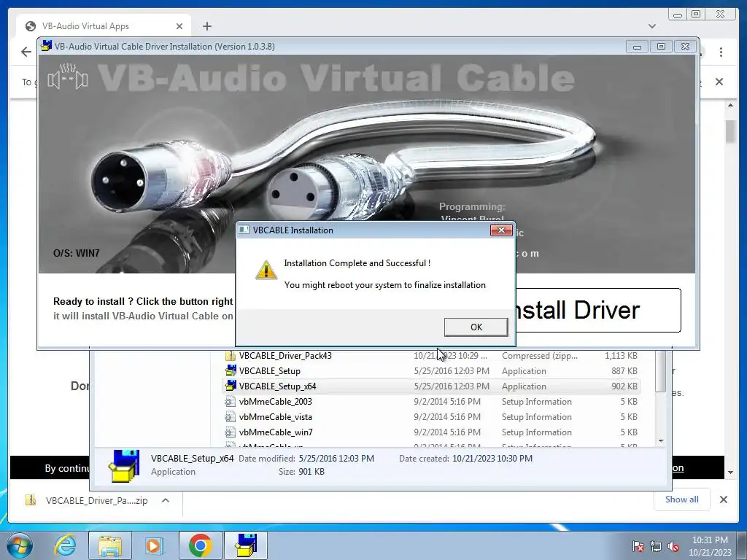747x560 pixels.
Task: Open Chrome's three-dot menu
Action: [721, 52]
